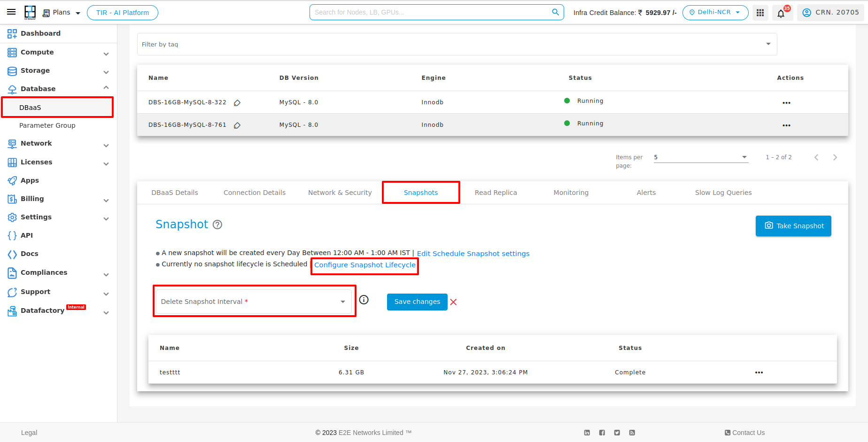868x442 pixels.
Task: Open the RSS feed footer icon
Action: (632, 433)
